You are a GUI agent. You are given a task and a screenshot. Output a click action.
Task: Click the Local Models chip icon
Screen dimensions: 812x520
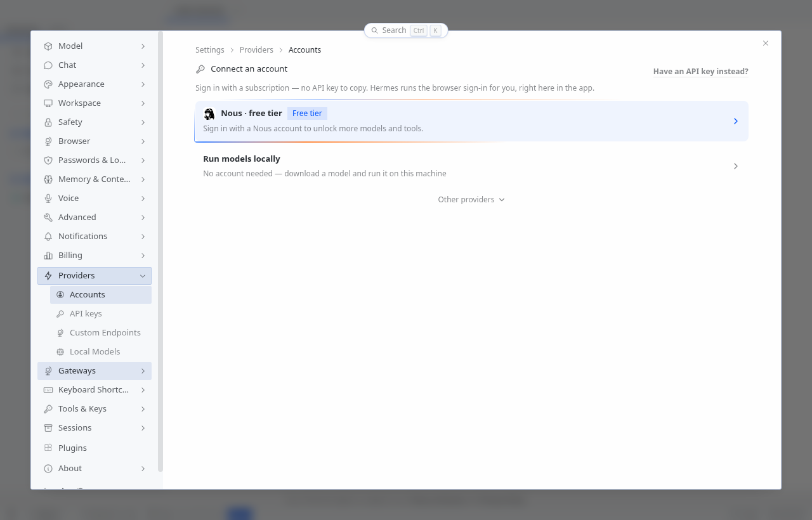tap(60, 352)
